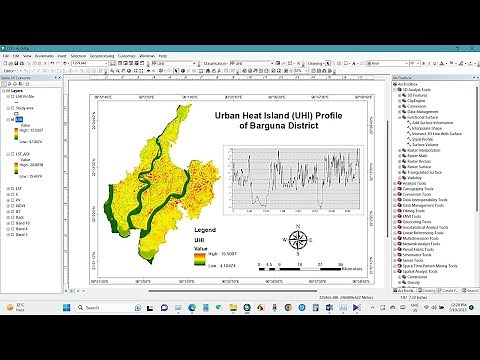480x360 pixels.
Task: Open the Customize menu
Action: tap(127, 56)
